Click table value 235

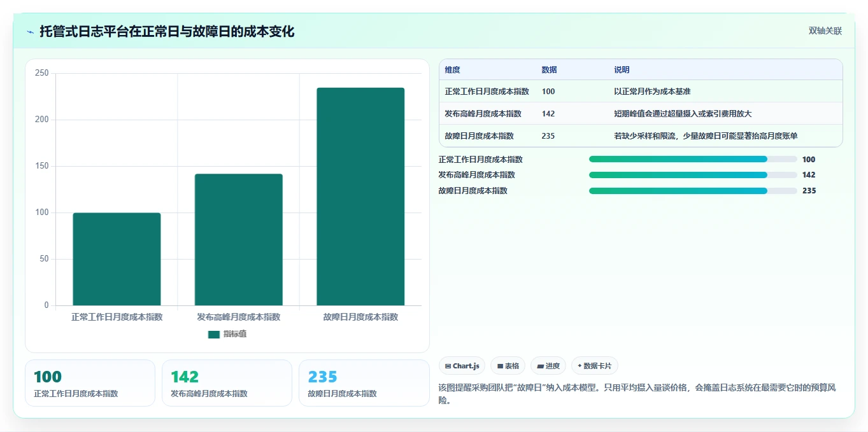click(x=548, y=136)
